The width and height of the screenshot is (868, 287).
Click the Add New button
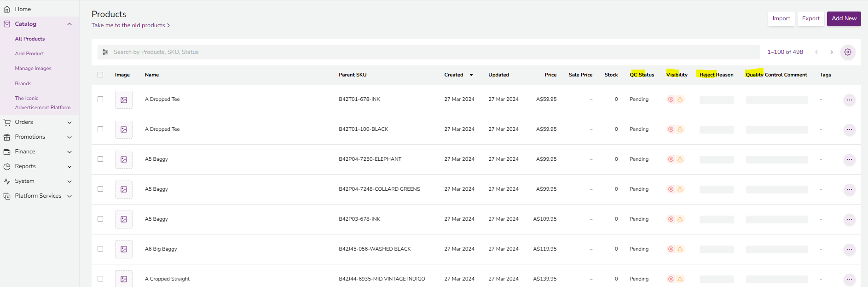click(844, 18)
